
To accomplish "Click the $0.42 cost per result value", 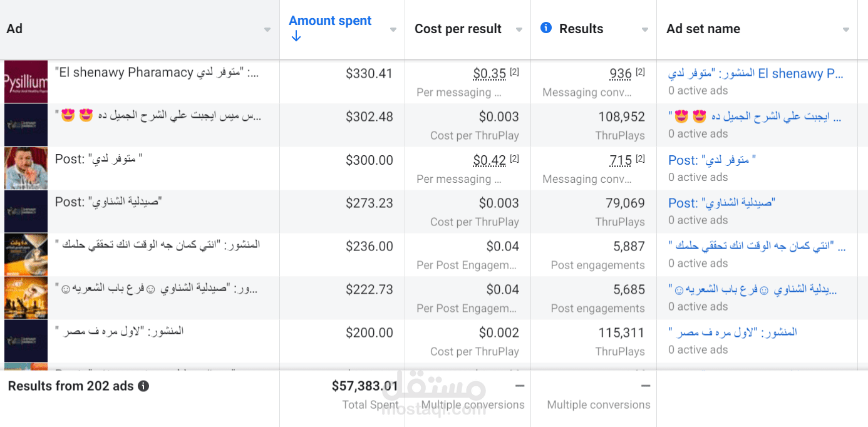I will point(489,161).
